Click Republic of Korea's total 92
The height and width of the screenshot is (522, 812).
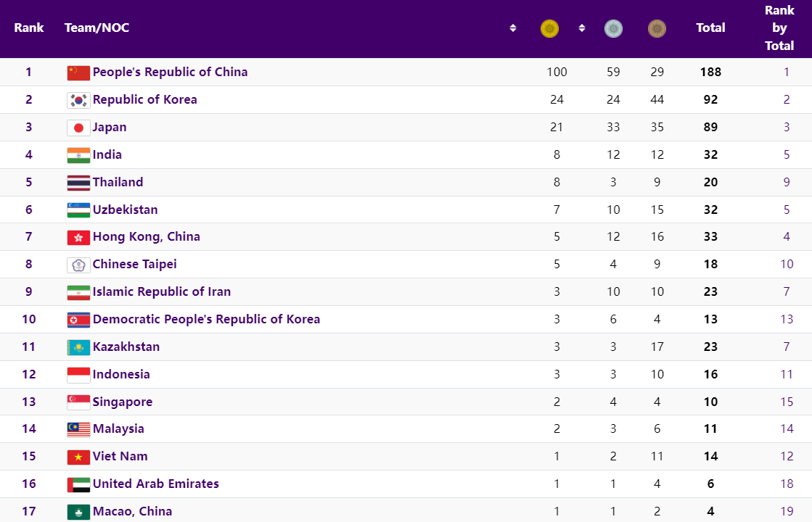(710, 99)
